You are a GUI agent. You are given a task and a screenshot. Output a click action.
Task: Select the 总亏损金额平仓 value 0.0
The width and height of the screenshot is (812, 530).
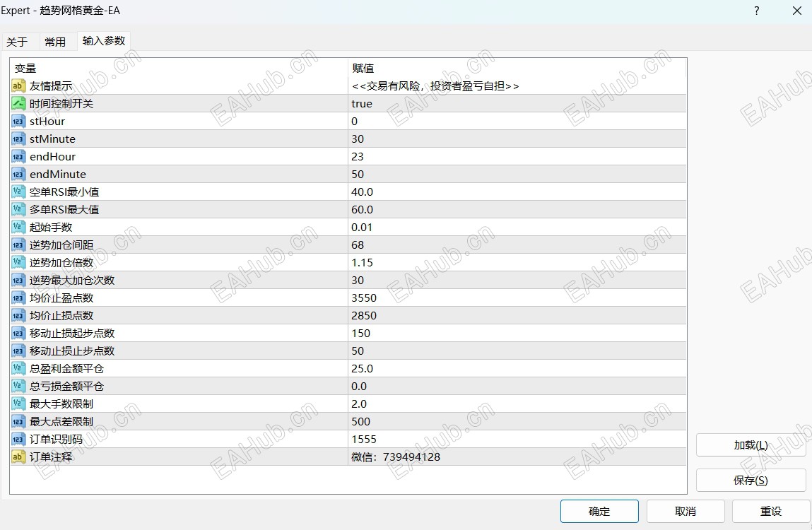[x=359, y=386]
